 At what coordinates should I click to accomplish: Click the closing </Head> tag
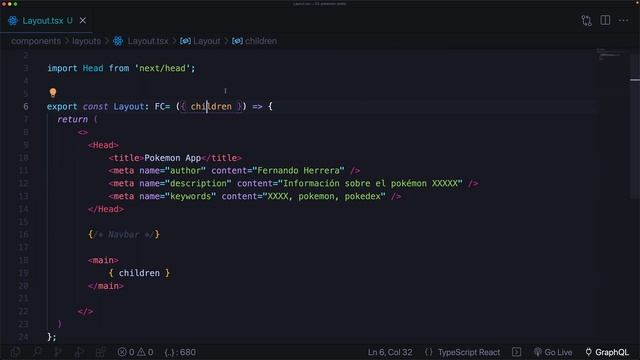click(x=106, y=209)
